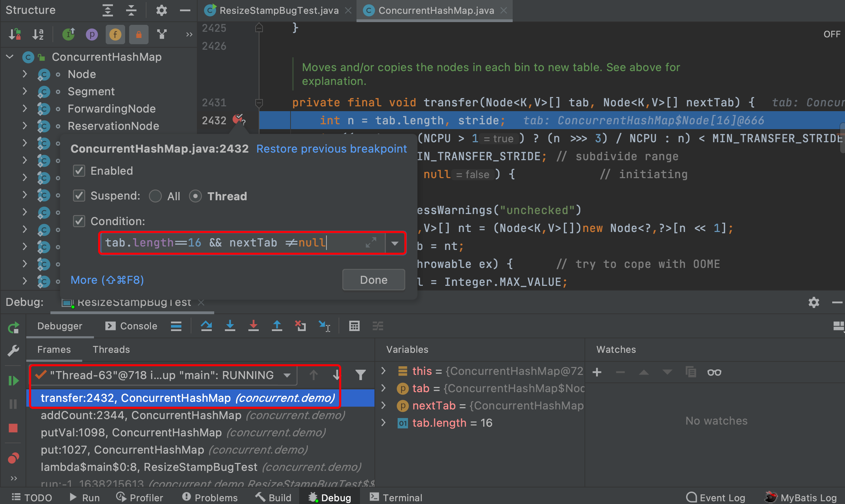
Task: Click Expand All icon in Structure panel
Action: point(108,10)
